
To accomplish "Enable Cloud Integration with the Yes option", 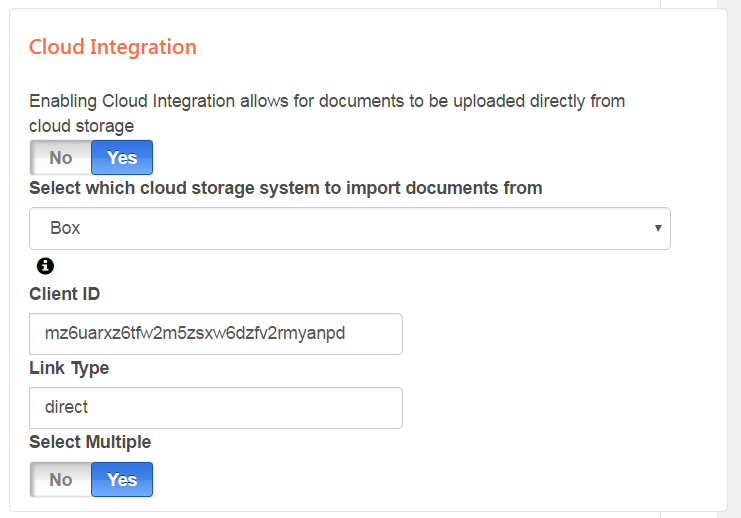I will [x=122, y=158].
